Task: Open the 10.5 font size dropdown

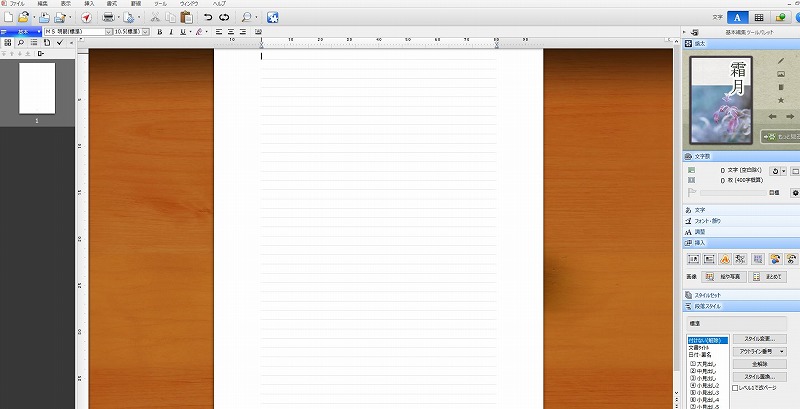Action: click(146, 32)
